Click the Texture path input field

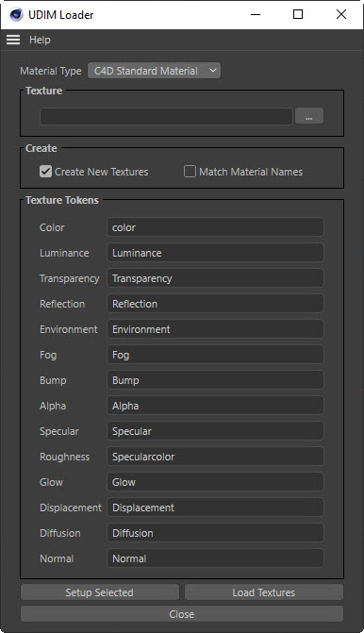click(166, 116)
